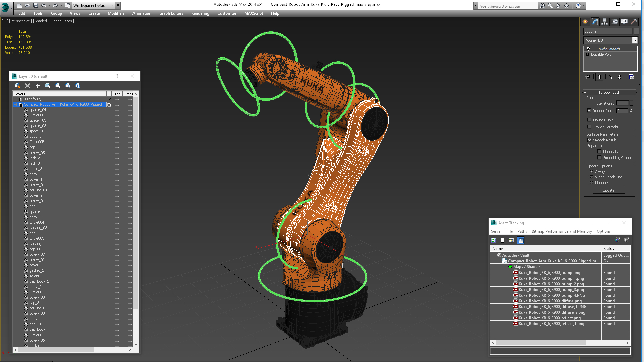Open the Redo history dropdown arrow
The height and width of the screenshot is (362, 644).
[61, 5]
